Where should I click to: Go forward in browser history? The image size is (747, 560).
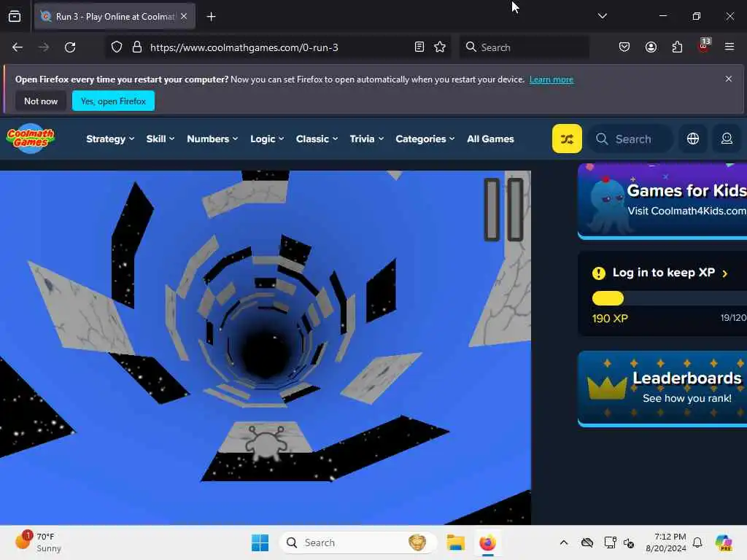[x=43, y=47]
